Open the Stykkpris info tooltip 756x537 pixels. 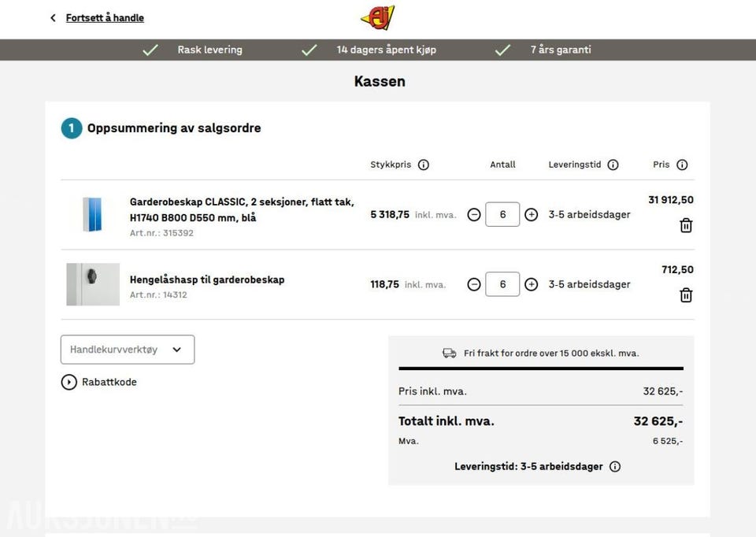pyautogui.click(x=423, y=165)
